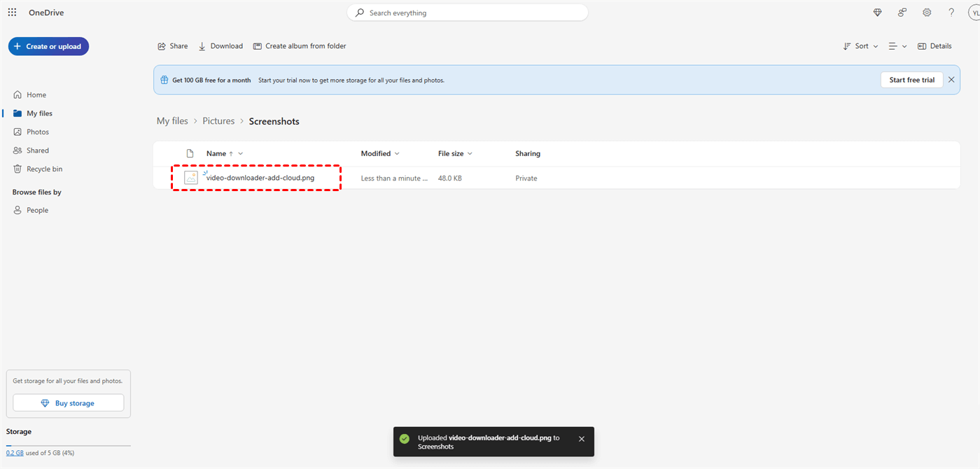Click the My files breadcrumb
This screenshot has width=980, height=469.
tap(172, 121)
